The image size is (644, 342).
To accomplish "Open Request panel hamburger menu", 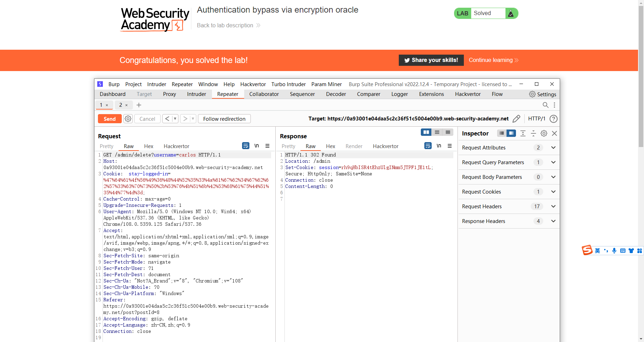I will 267,146.
